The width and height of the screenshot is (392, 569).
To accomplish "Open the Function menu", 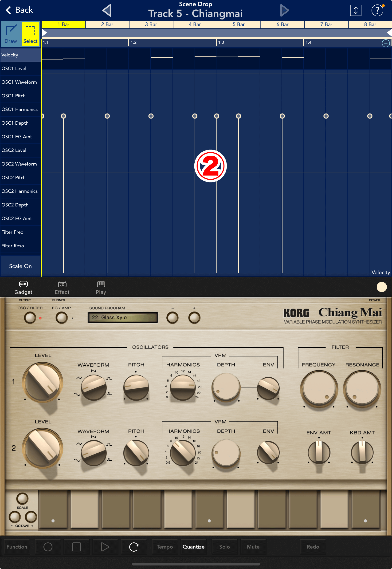I will (17, 547).
